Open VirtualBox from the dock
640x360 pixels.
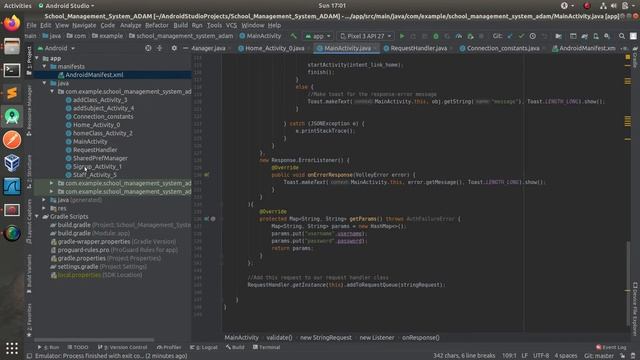coord(12,163)
